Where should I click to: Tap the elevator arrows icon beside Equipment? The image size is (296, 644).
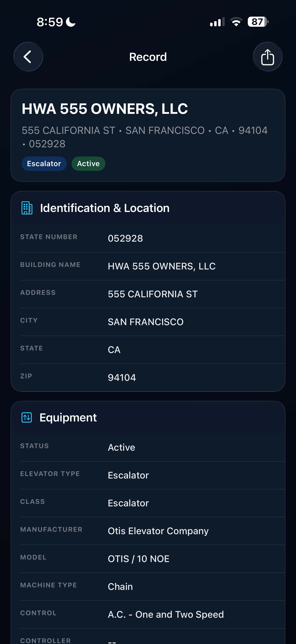(x=27, y=417)
